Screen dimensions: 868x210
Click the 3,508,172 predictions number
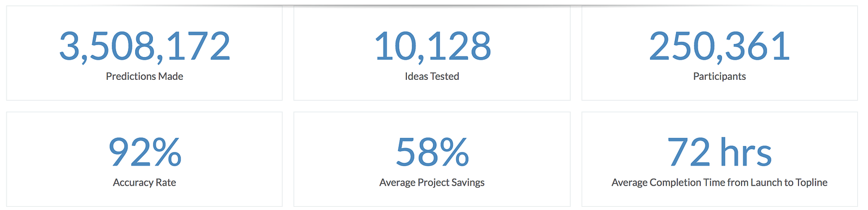(x=144, y=47)
